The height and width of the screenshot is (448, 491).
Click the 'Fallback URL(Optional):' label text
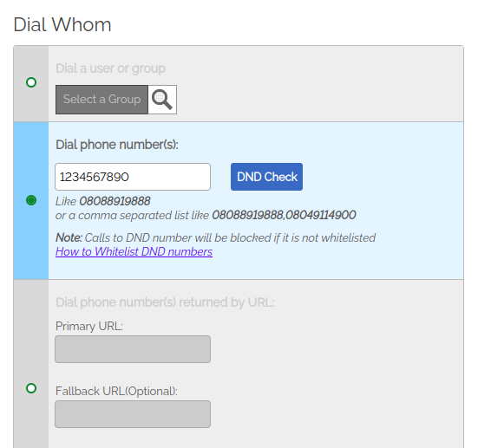(x=116, y=392)
